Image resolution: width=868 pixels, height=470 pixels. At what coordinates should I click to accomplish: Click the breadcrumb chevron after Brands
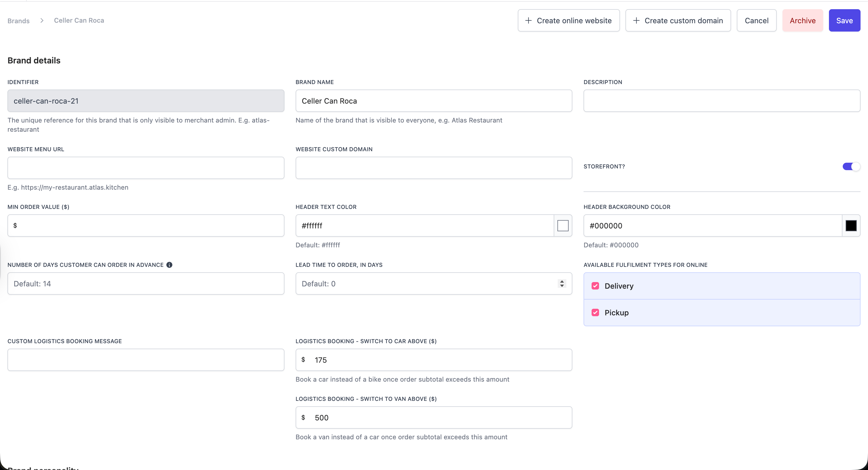click(42, 21)
